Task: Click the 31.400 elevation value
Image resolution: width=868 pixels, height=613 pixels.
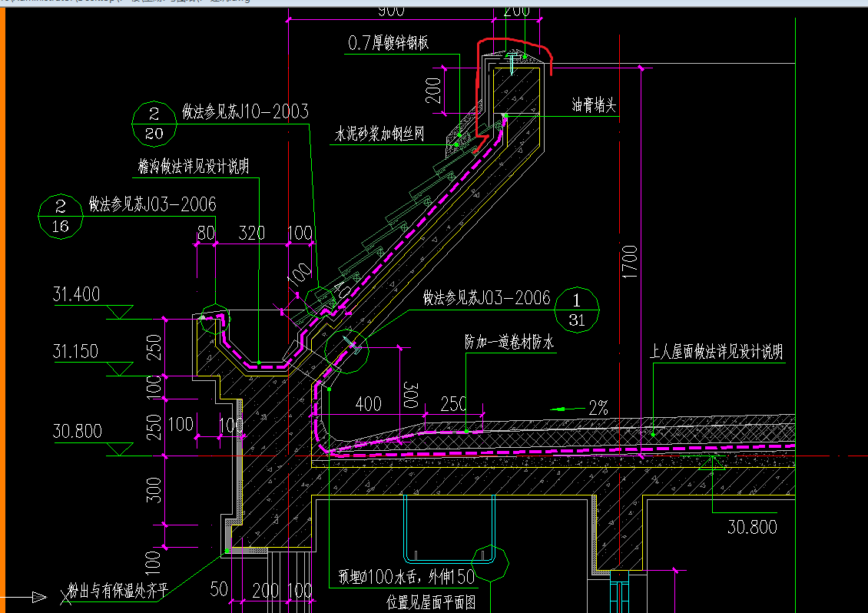Action: coord(76,294)
